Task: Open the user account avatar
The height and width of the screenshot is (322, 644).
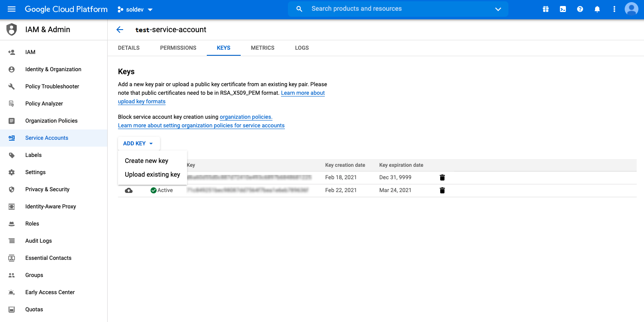Action: tap(631, 9)
